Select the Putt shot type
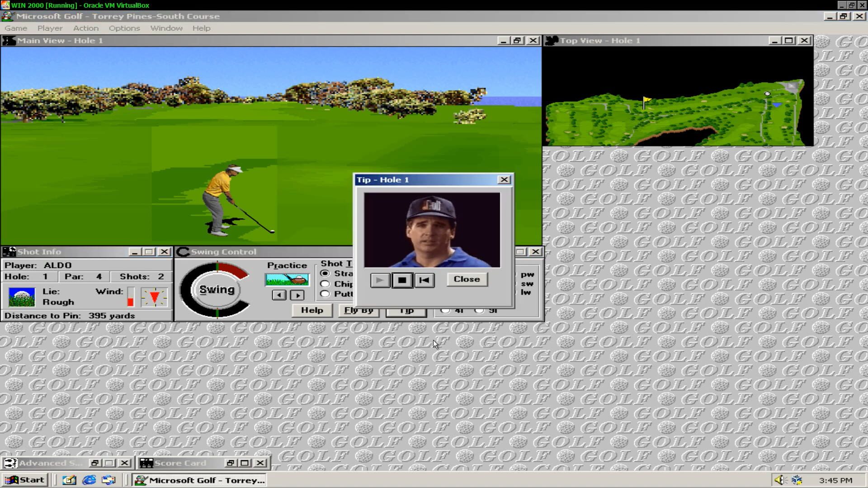 (x=325, y=294)
